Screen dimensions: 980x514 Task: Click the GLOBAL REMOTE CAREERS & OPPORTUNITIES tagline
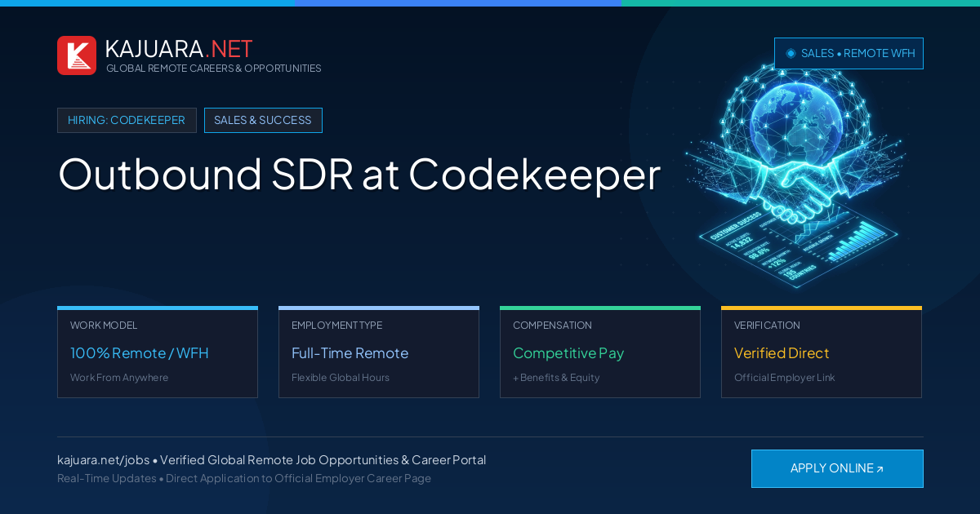[214, 69]
